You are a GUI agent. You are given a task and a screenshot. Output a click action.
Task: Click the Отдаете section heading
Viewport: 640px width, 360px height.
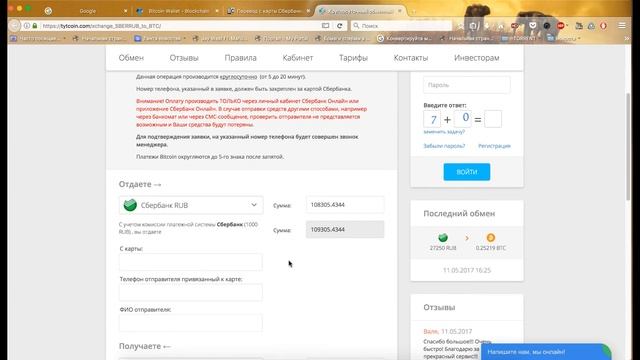coord(140,184)
